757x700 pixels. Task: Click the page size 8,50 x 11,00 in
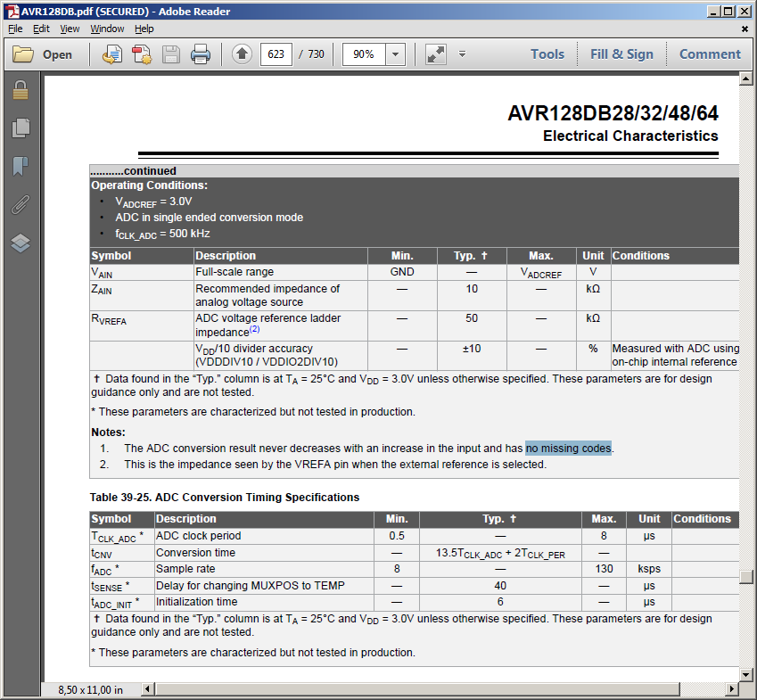click(x=90, y=690)
